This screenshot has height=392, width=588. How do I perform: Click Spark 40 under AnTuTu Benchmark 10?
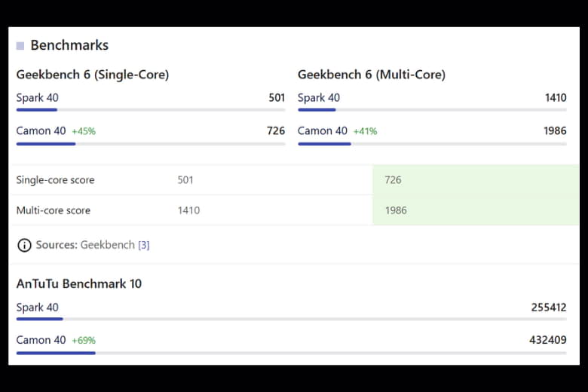(x=38, y=308)
